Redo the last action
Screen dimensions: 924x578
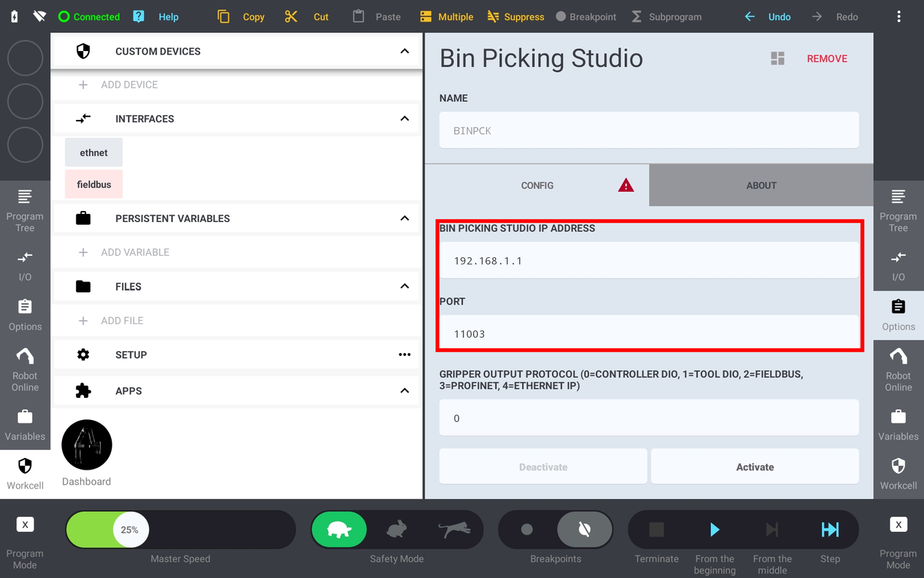pyautogui.click(x=834, y=17)
